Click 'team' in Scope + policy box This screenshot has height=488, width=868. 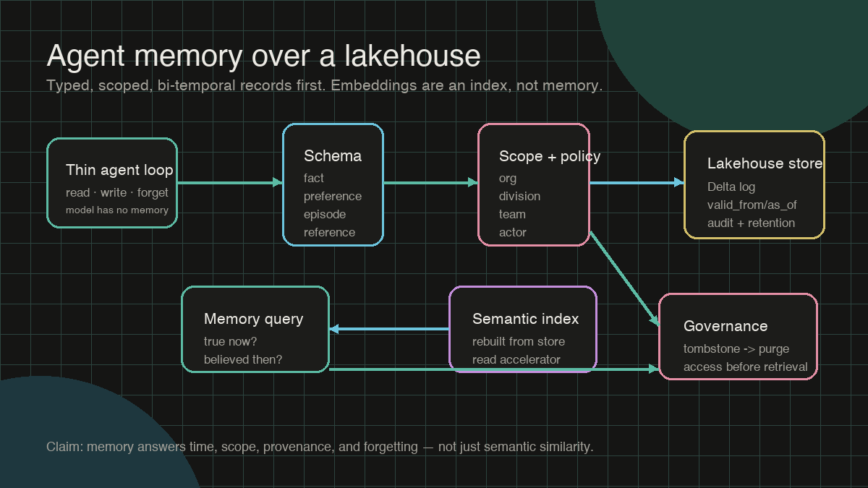pyautogui.click(x=512, y=214)
